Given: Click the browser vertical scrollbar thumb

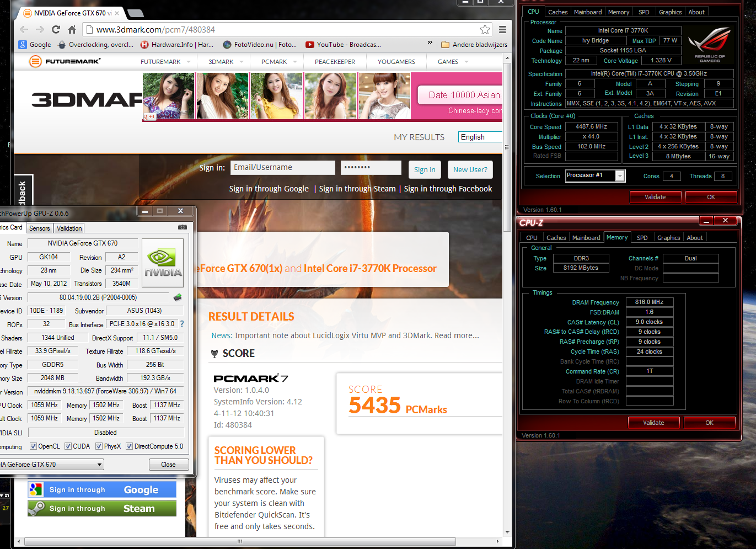Looking at the screenshot, I should (507, 147).
